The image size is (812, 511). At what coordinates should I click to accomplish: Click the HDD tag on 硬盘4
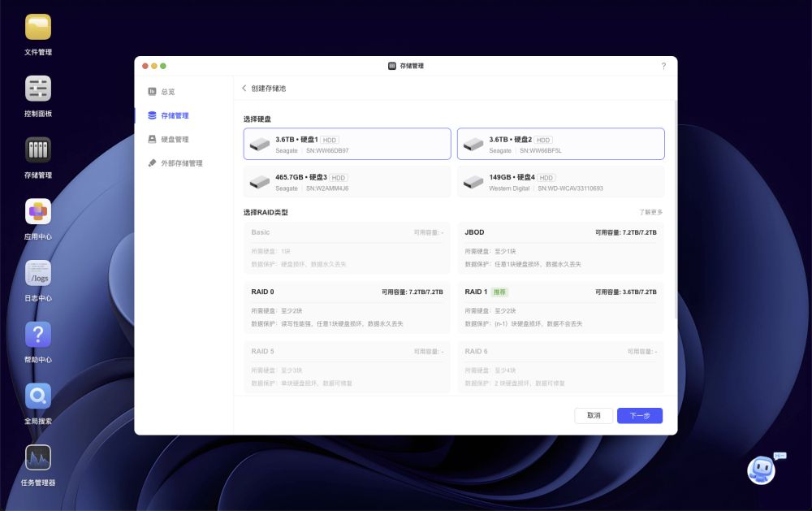click(546, 178)
